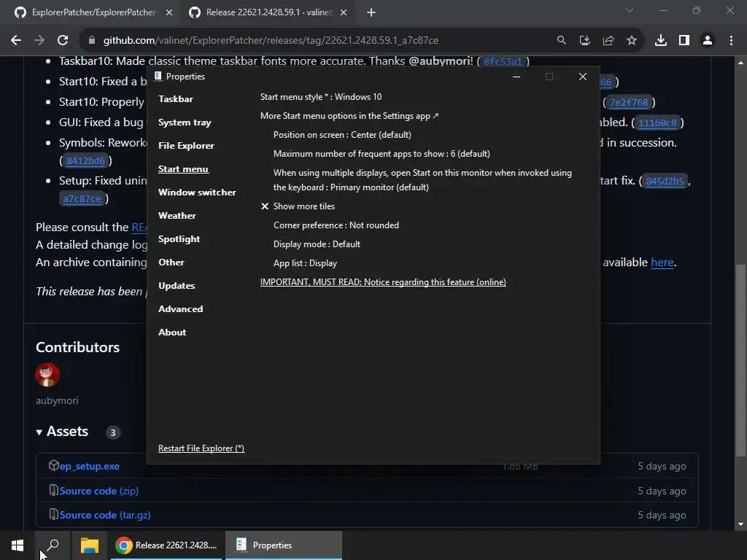Click Restart File Explorer link
747x560 pixels.
tap(201, 448)
